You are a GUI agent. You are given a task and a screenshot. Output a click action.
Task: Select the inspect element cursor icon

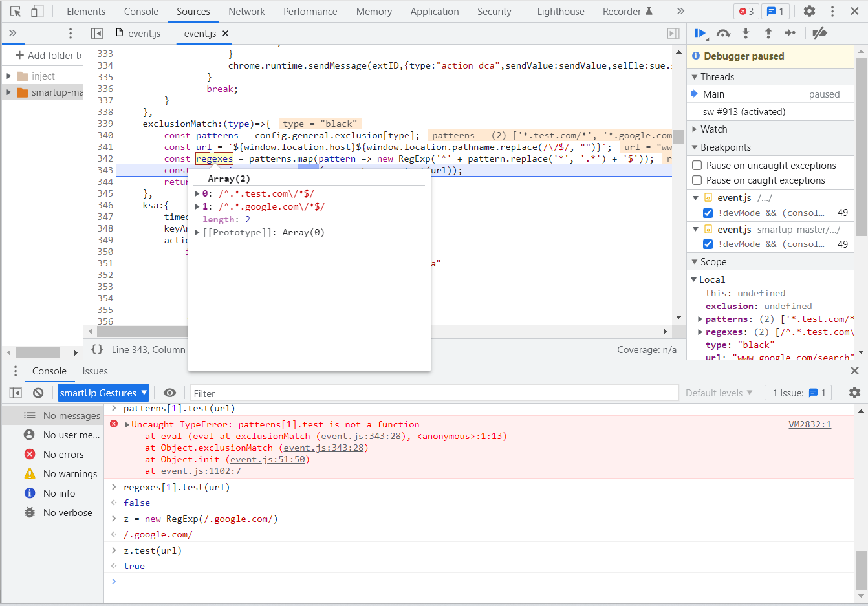coord(14,11)
